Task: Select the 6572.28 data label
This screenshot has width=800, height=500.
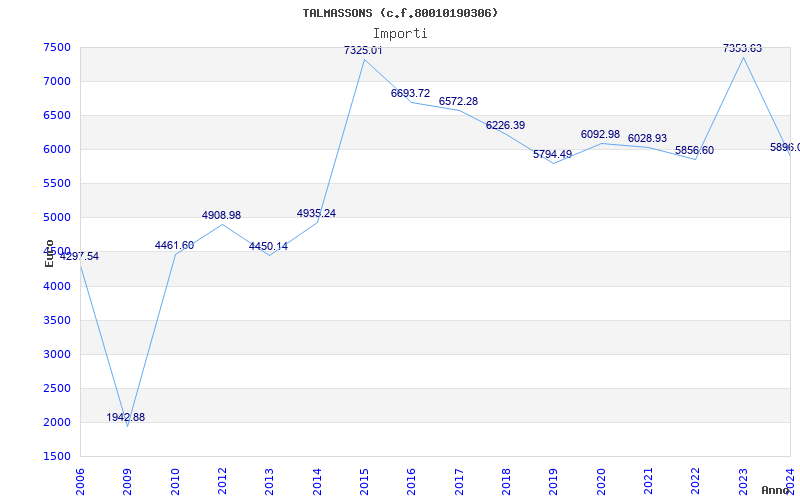Action: click(459, 101)
